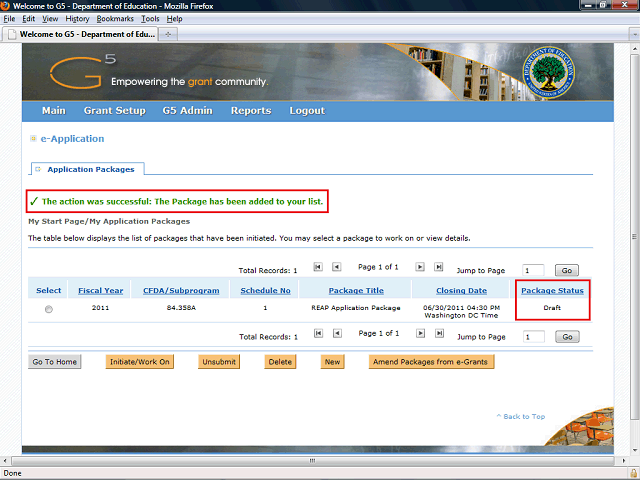The height and width of the screenshot is (480, 640).
Task: Sort by Fiscal Year column
Action: [x=100, y=291]
